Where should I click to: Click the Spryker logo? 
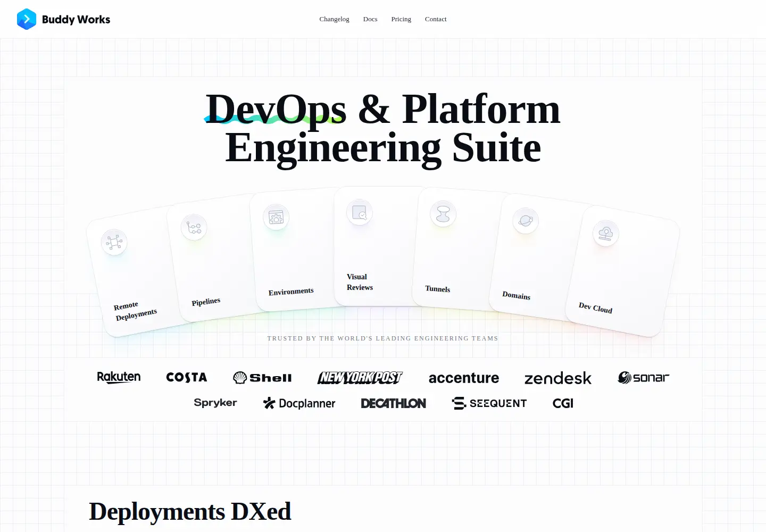215,403
